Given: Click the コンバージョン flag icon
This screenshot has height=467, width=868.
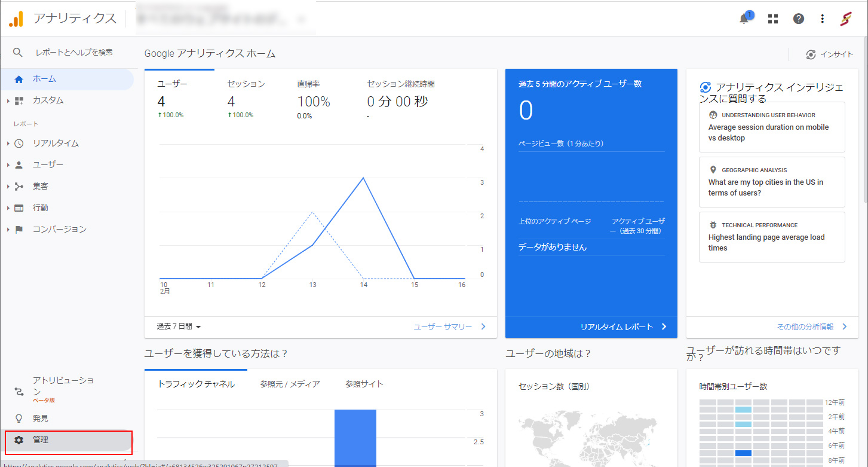Looking at the screenshot, I should coord(19,230).
